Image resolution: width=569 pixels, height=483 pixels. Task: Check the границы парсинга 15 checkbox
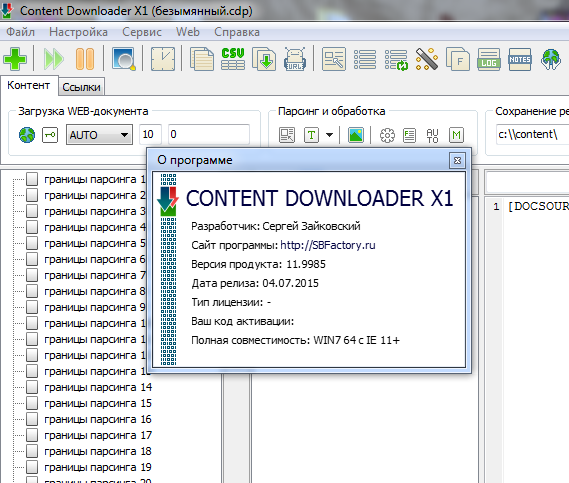tap(32, 403)
